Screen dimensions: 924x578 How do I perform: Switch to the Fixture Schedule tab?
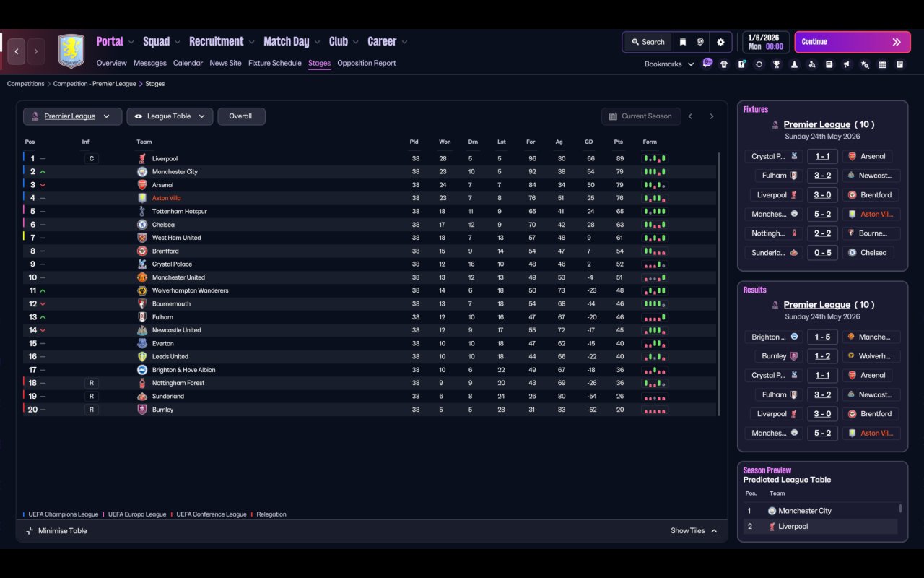point(274,63)
